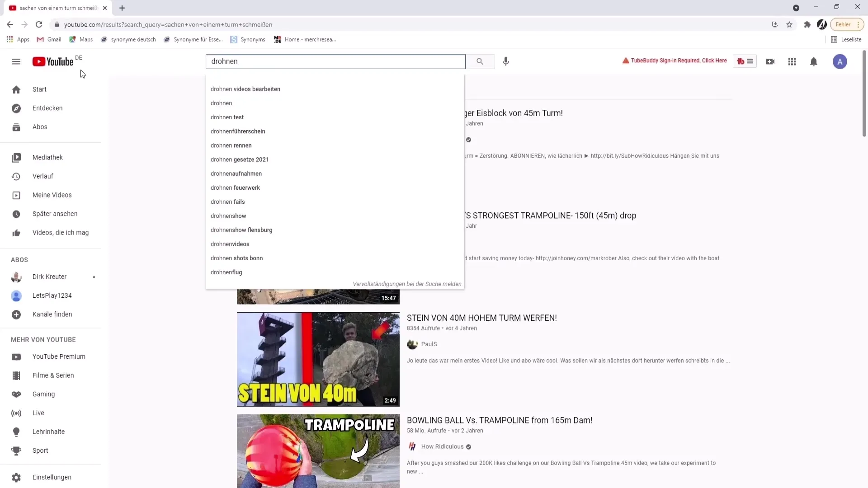868x488 pixels.
Task: Activate voice search microphone
Action: 506,61
